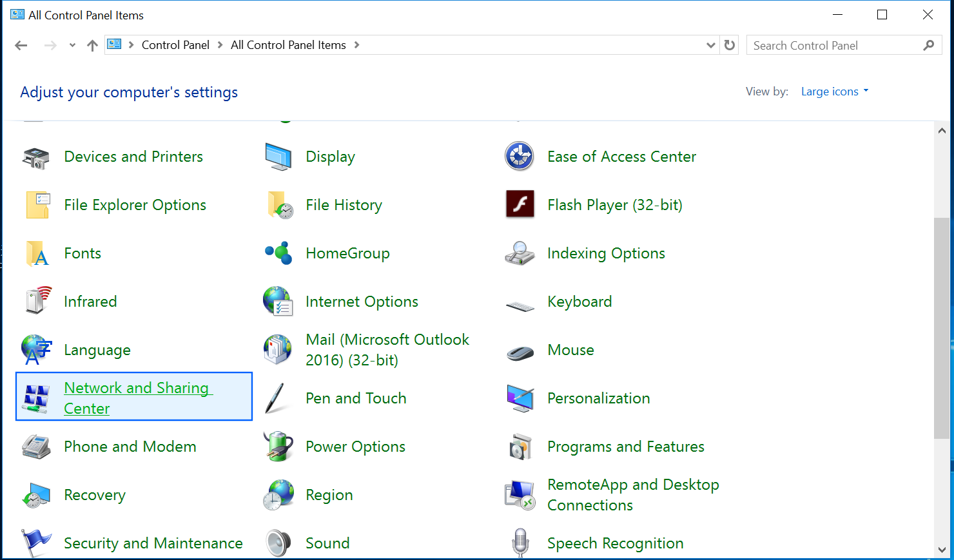Expand chevron after All Control Panel Items
This screenshot has height=560, width=954.
[356, 45]
